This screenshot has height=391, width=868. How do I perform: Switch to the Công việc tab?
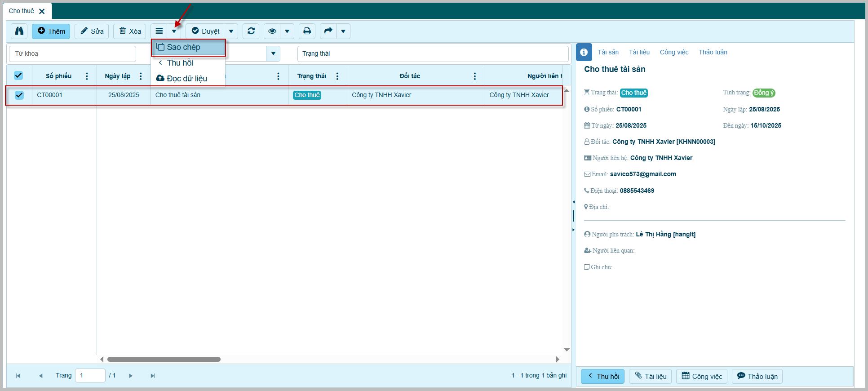tap(673, 52)
